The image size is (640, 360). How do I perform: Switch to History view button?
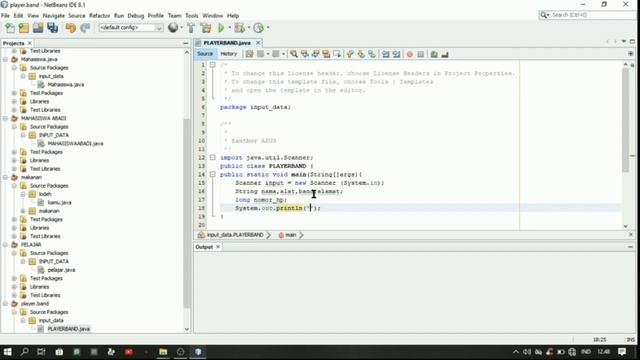tap(229, 54)
